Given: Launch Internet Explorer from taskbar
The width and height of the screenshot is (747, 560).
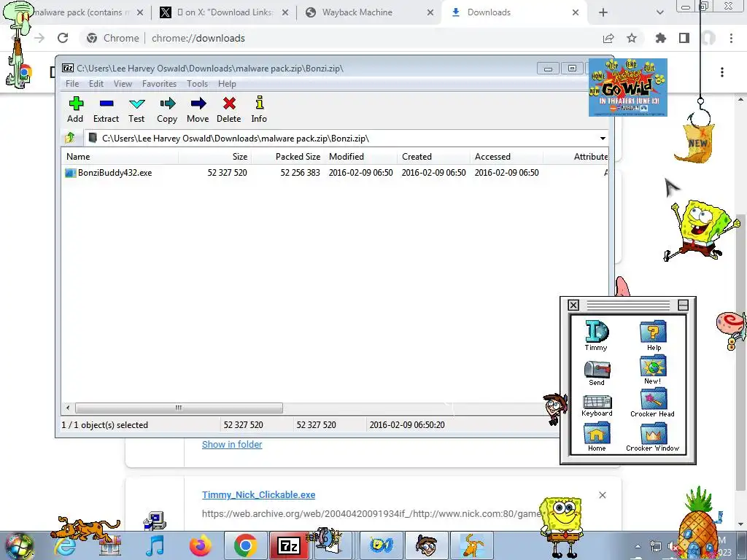Looking at the screenshot, I should tap(65, 545).
